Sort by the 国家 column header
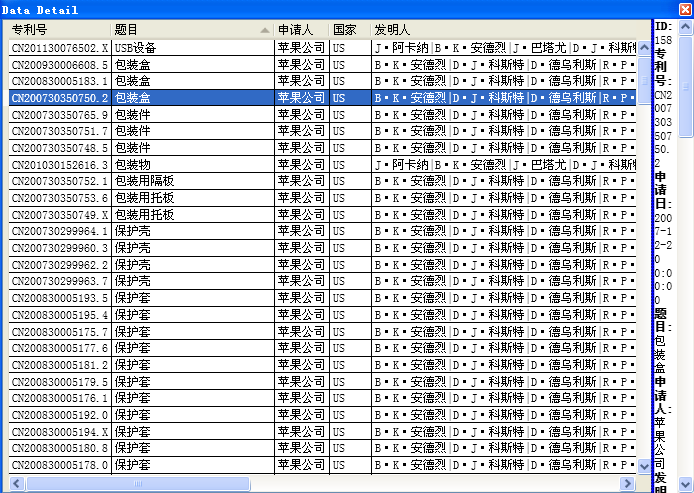Image resolution: width=694 pixels, height=493 pixels. 350,30
